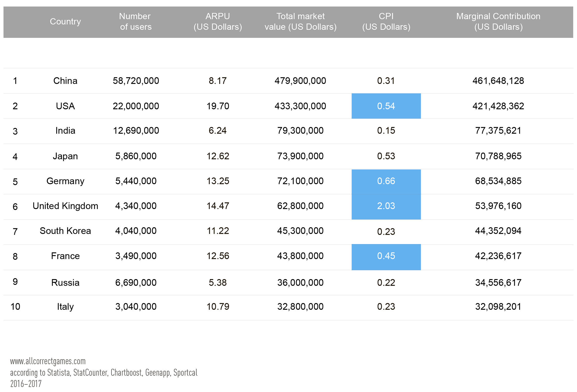This screenshot has height=392, width=577.
Task: Select India's number of users 12,690,000
Action: (x=136, y=131)
